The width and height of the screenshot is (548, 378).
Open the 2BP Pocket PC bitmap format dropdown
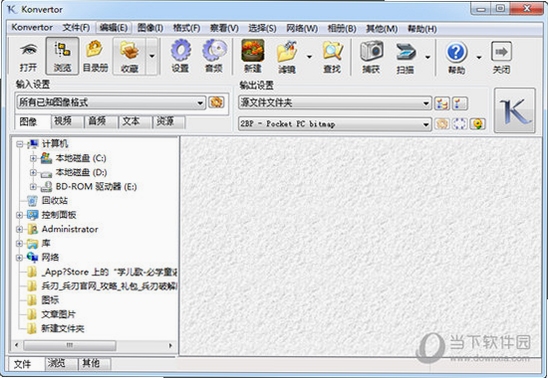[x=334, y=124]
